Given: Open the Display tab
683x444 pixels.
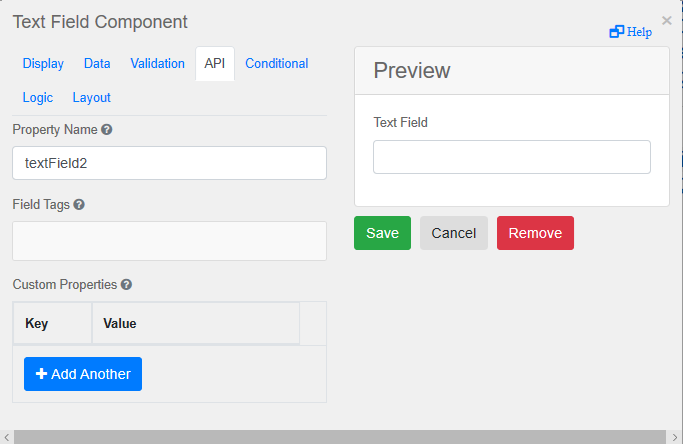Looking at the screenshot, I should [x=43, y=63].
